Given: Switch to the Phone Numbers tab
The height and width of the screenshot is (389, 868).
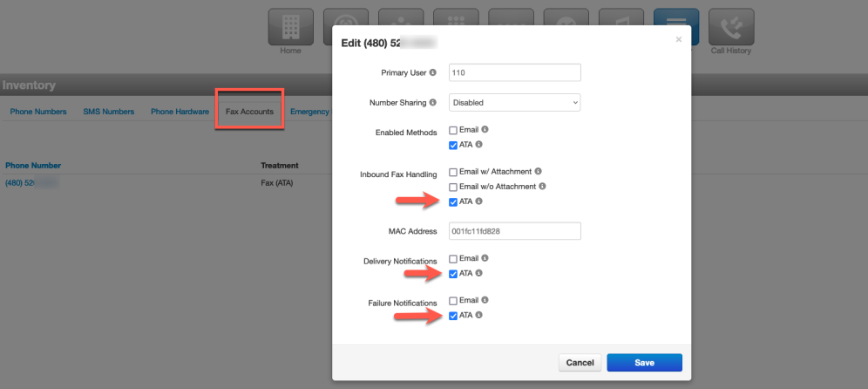Looking at the screenshot, I should pyautogui.click(x=38, y=112).
